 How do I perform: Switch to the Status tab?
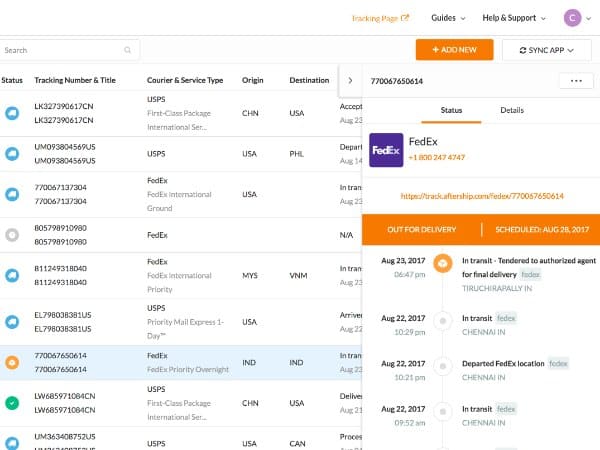[451, 110]
